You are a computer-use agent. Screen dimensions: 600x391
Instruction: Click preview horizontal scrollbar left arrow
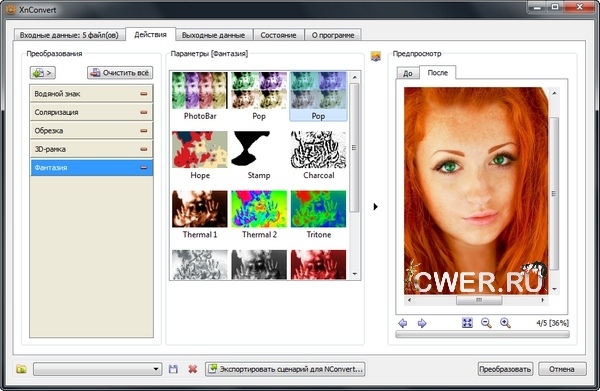(409, 300)
